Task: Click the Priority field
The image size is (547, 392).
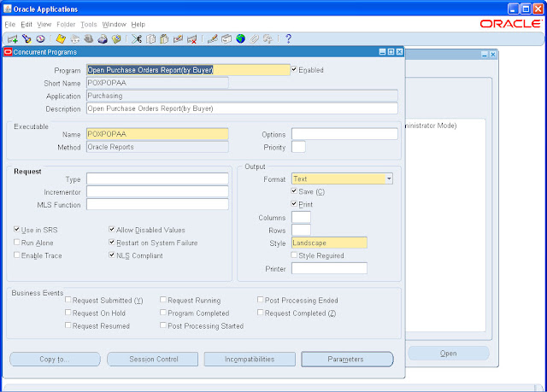Action: tap(298, 147)
